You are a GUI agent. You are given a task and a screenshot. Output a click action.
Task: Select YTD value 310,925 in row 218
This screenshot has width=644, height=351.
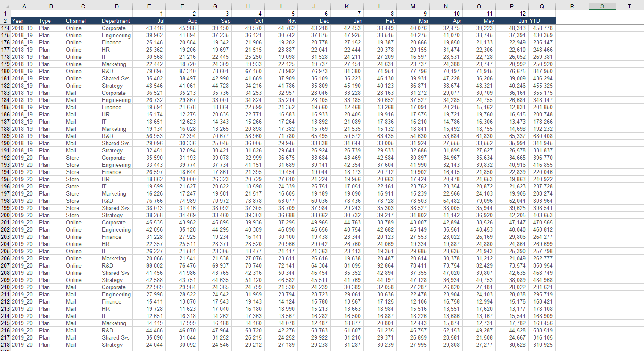(542, 345)
